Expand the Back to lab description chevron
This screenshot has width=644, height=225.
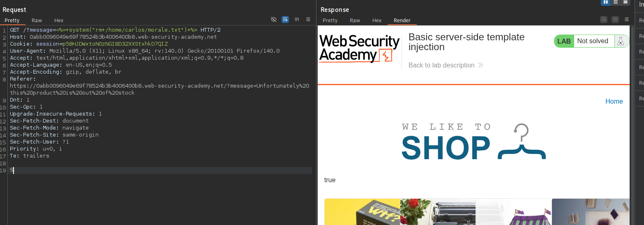[480, 65]
